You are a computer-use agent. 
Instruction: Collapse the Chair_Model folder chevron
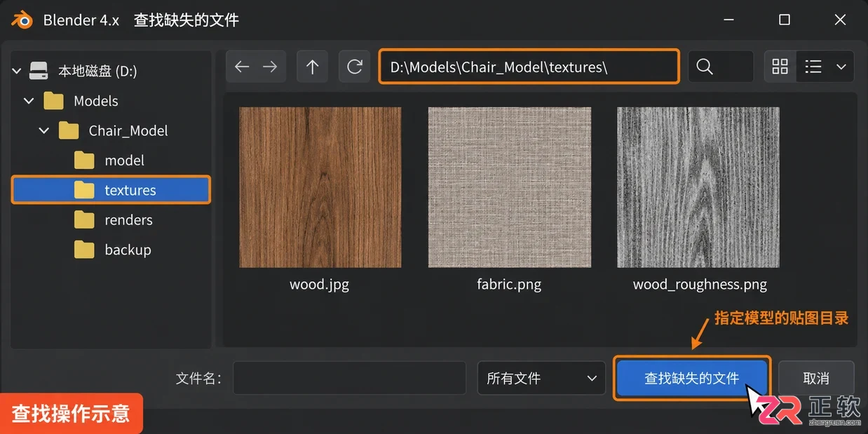click(44, 130)
